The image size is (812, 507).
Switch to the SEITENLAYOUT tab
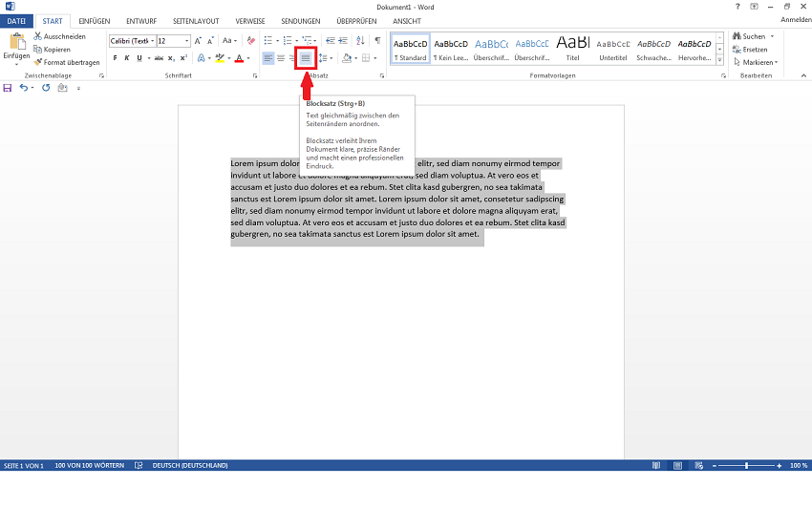pyautogui.click(x=196, y=21)
